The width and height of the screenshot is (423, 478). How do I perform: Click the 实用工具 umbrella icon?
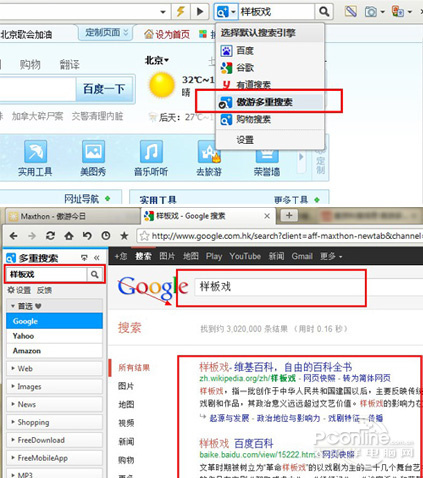click(x=35, y=151)
